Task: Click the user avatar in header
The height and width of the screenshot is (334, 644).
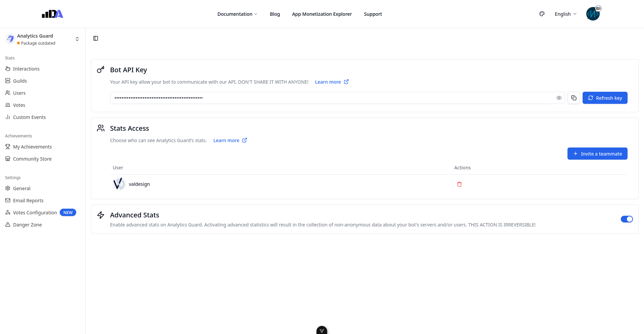Action: pos(593,14)
